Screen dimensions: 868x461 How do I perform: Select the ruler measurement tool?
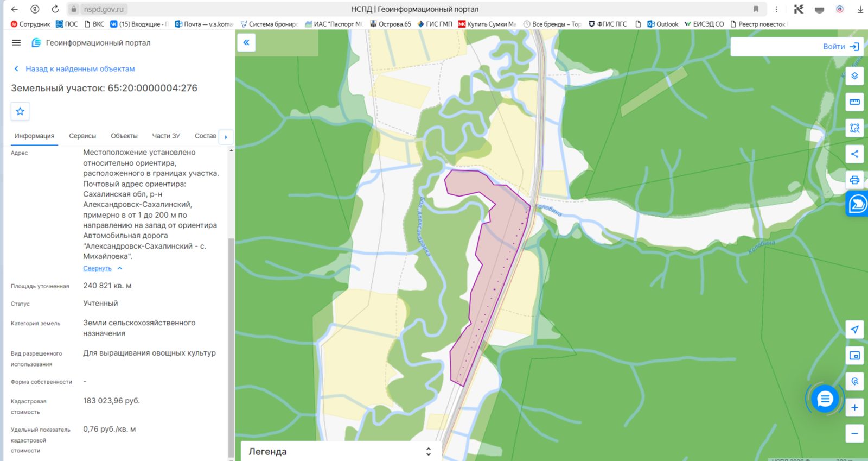[854, 102]
